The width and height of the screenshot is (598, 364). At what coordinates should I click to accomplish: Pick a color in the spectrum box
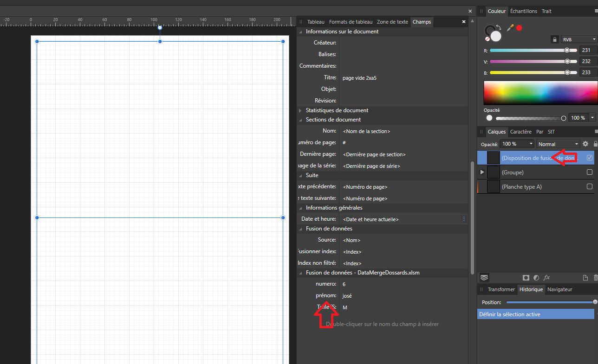tap(540, 93)
